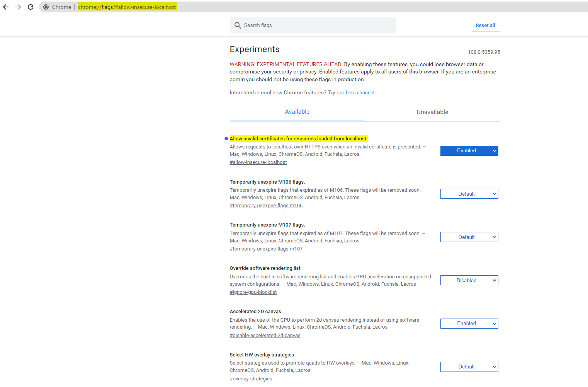Open Default dropdown for unexpire M107 flags
Screen dimensions: 588x387
(x=469, y=237)
